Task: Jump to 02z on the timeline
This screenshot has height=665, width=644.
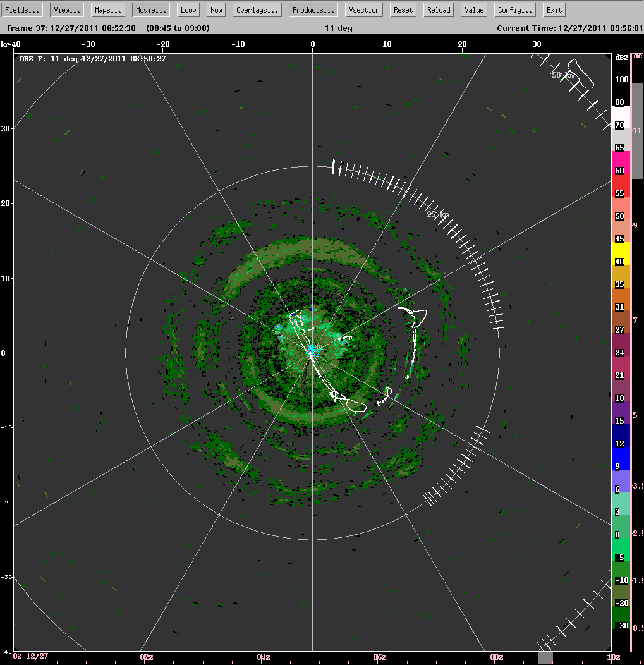Action: click(147, 657)
